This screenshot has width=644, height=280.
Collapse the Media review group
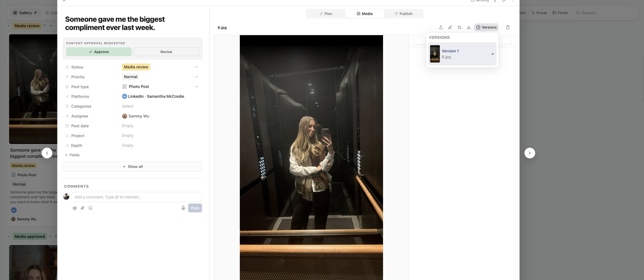coord(9,26)
